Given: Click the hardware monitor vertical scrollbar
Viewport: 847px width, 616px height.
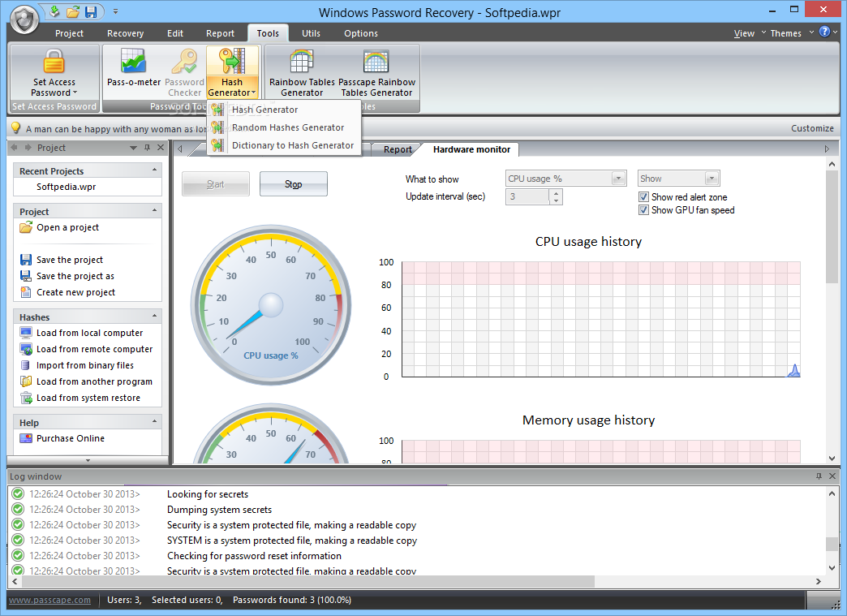Looking at the screenshot, I should [x=832, y=227].
